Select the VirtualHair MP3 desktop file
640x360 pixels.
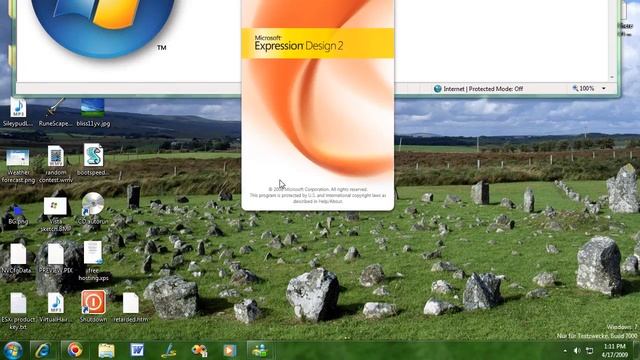tap(56, 307)
